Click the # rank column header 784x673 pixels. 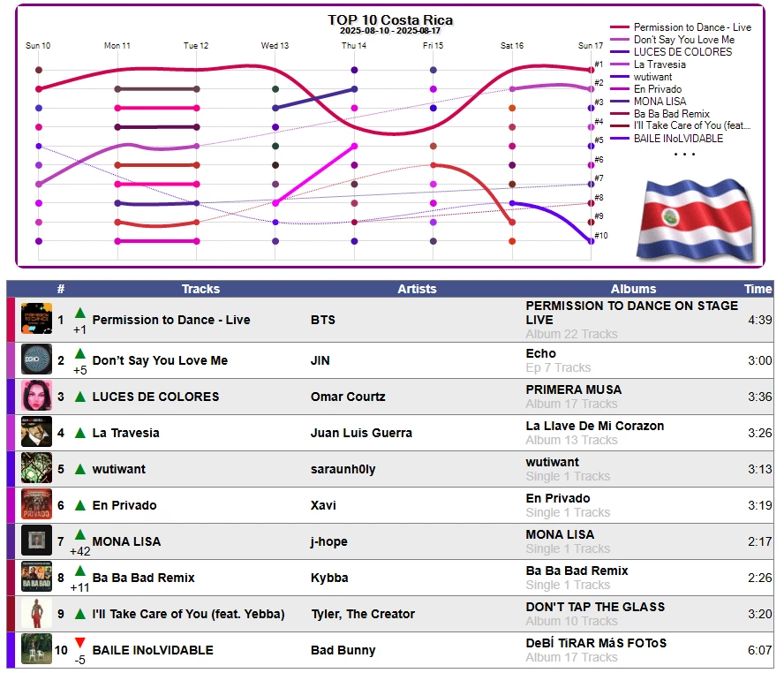[61, 289]
